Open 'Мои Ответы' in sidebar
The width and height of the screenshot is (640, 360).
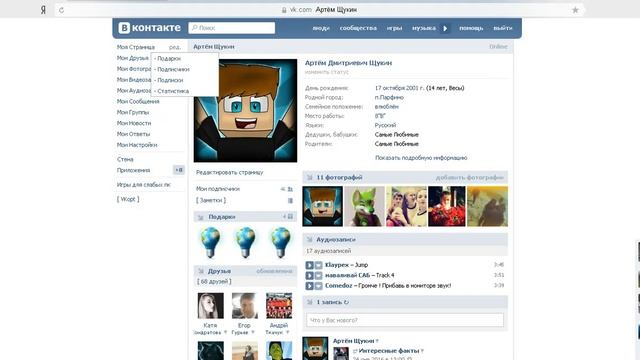(133, 134)
